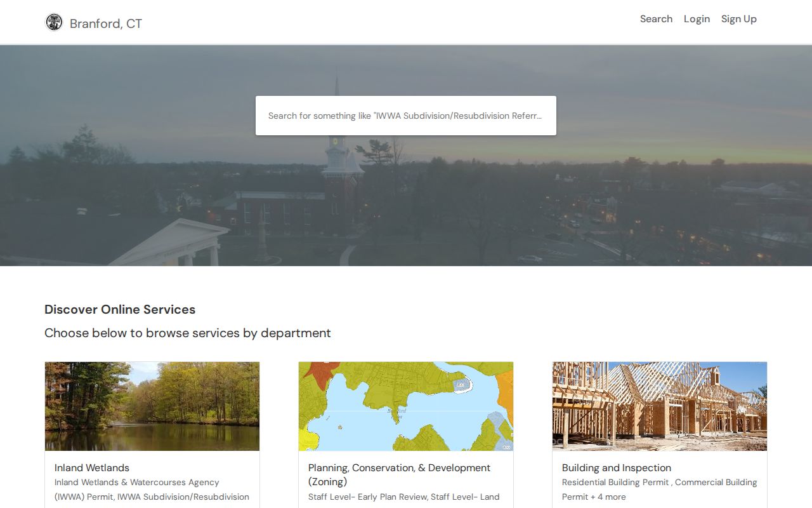Open the zoning map thumbnail
Image resolution: width=812 pixels, height=508 pixels.
pyautogui.click(x=406, y=406)
